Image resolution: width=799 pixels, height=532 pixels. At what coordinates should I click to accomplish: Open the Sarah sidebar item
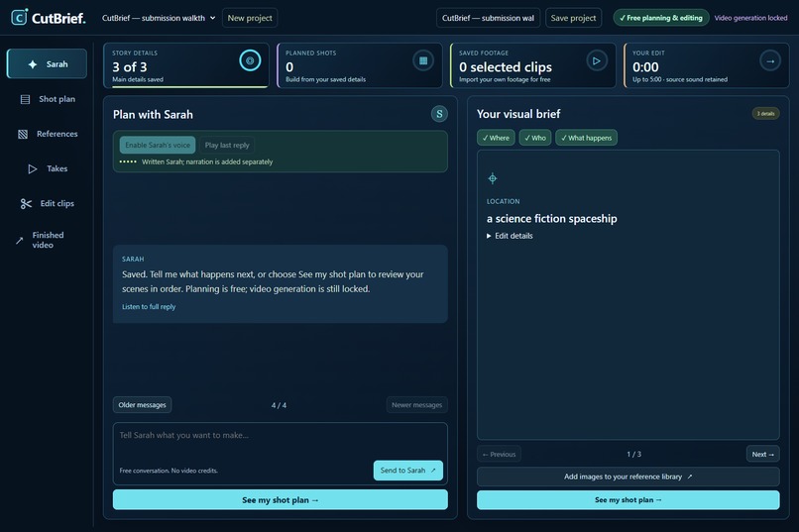point(47,64)
